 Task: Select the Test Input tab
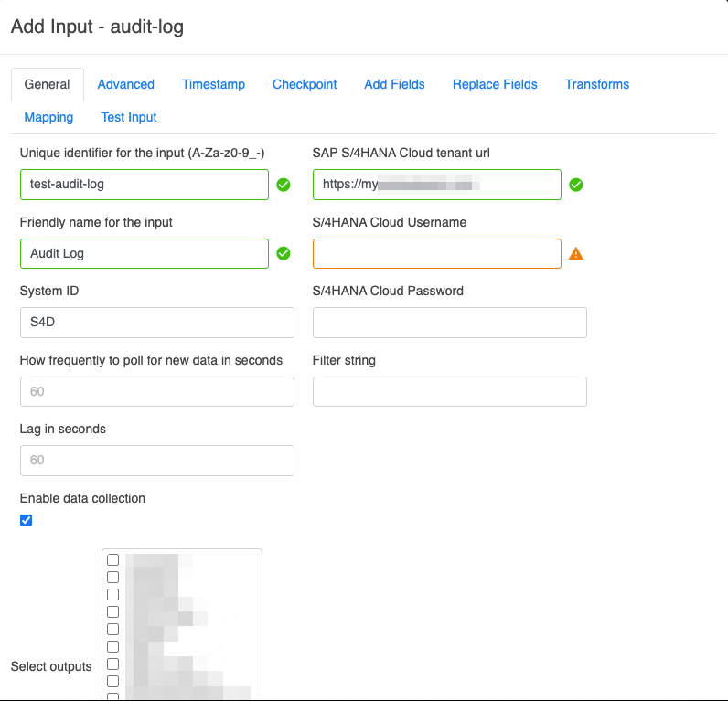(x=129, y=117)
